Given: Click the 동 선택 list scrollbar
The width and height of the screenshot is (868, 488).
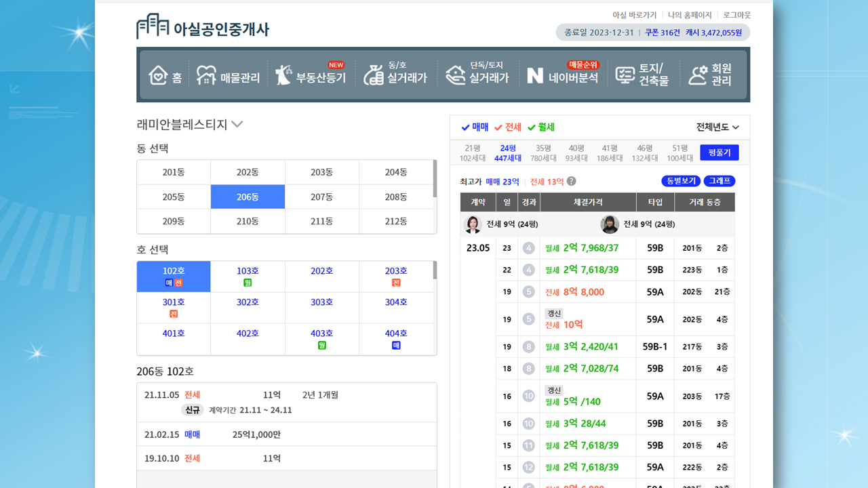Looking at the screenshot, I should coord(435,178).
